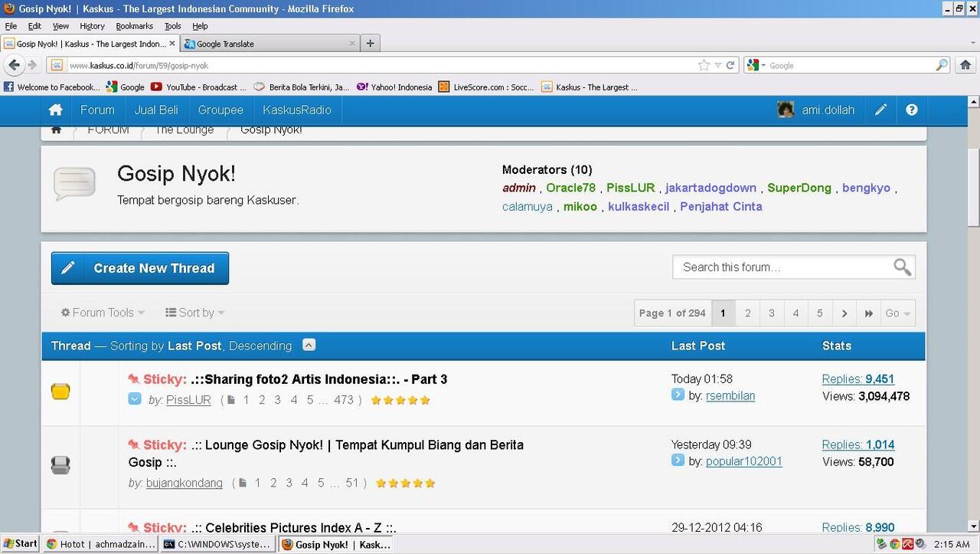Open page 473 of the Sharing foto2 thread
The height and width of the screenshot is (554, 980).
(x=344, y=400)
